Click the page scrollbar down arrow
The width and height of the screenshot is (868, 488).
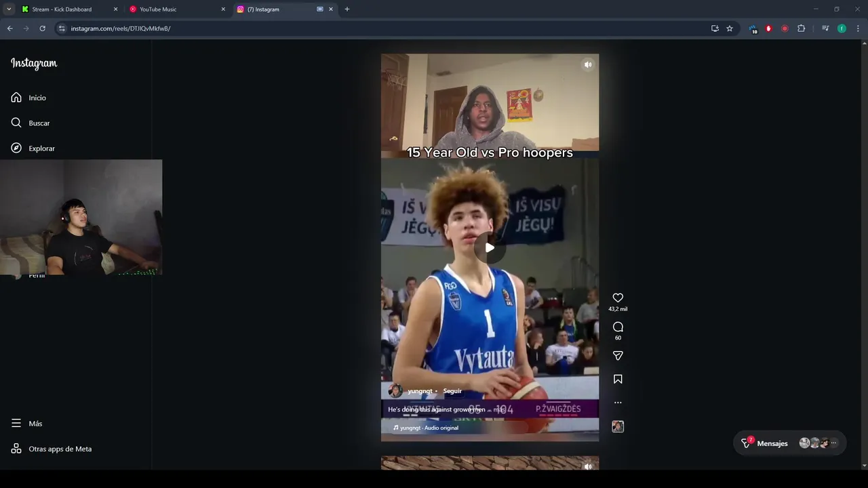click(x=864, y=466)
